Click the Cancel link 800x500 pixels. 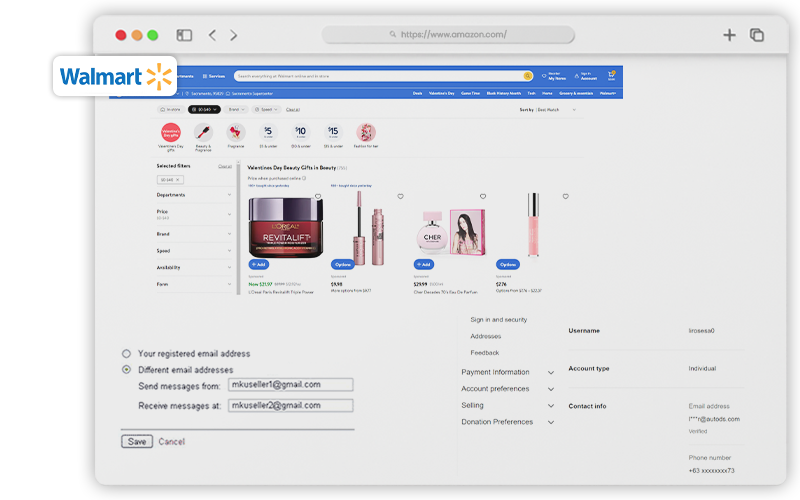(171, 441)
